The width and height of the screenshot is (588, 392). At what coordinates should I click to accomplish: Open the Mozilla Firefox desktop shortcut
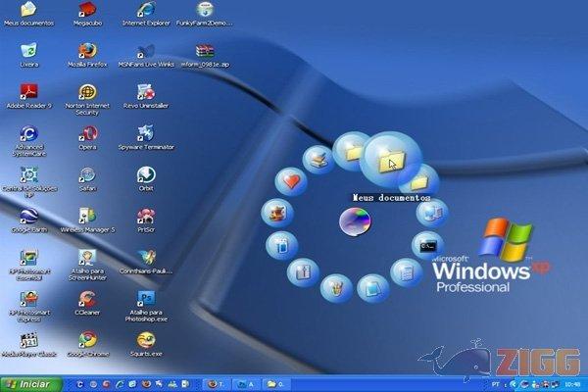(x=87, y=51)
